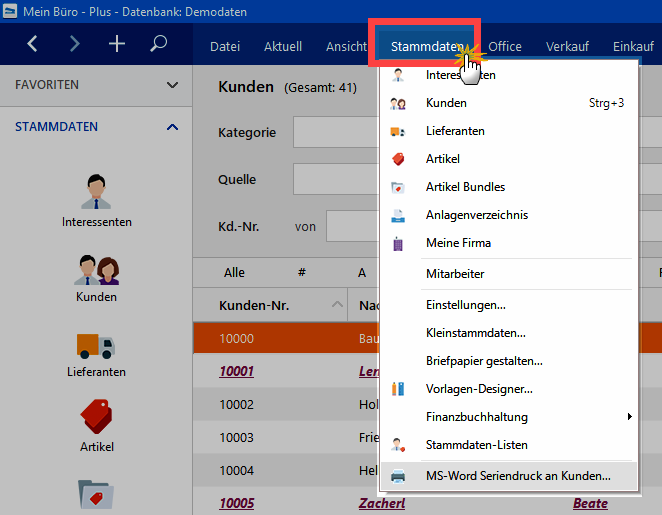Open the Zacherl name link

pyautogui.click(x=382, y=503)
